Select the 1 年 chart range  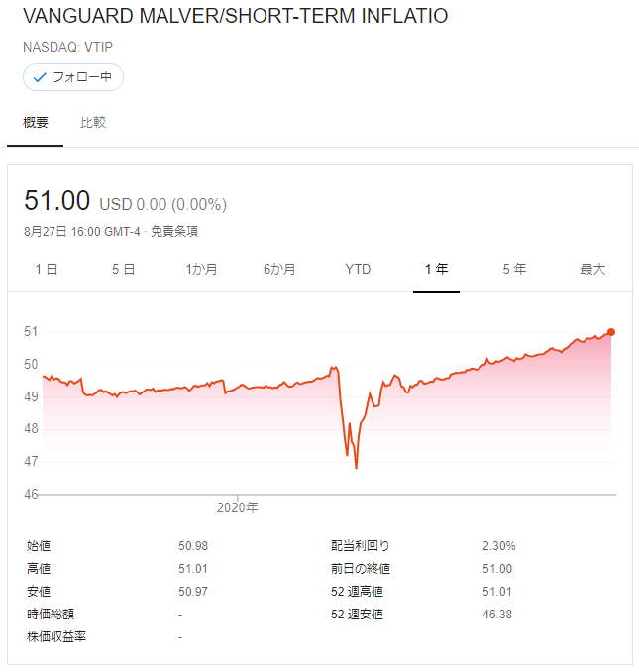(437, 270)
